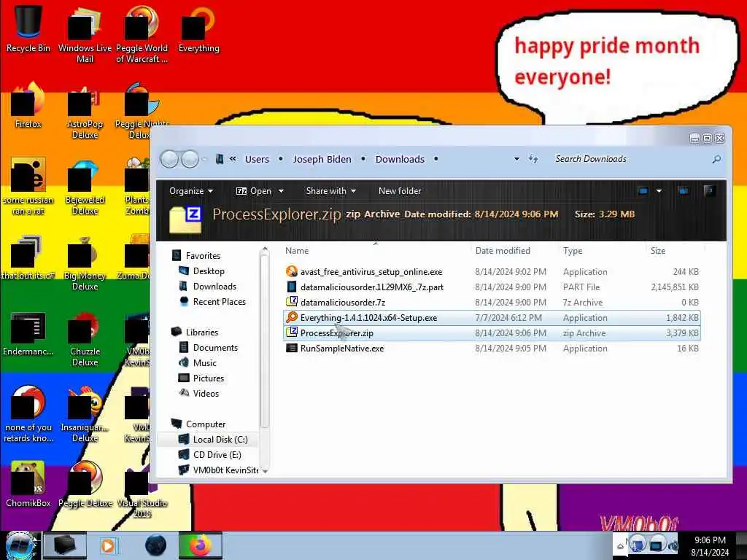Open the Organize menu

coord(191,191)
